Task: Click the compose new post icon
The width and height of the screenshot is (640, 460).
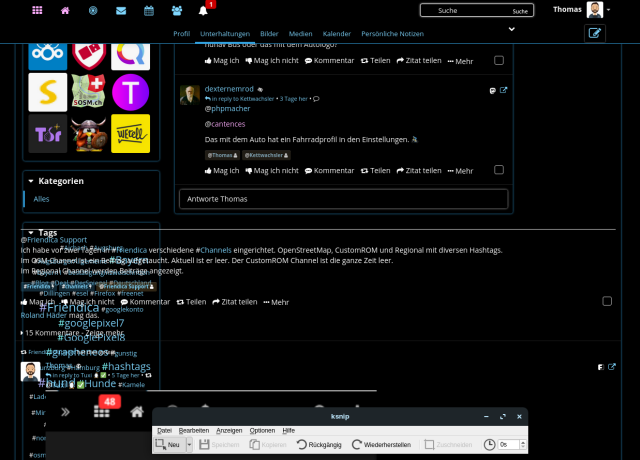Action: point(595,33)
